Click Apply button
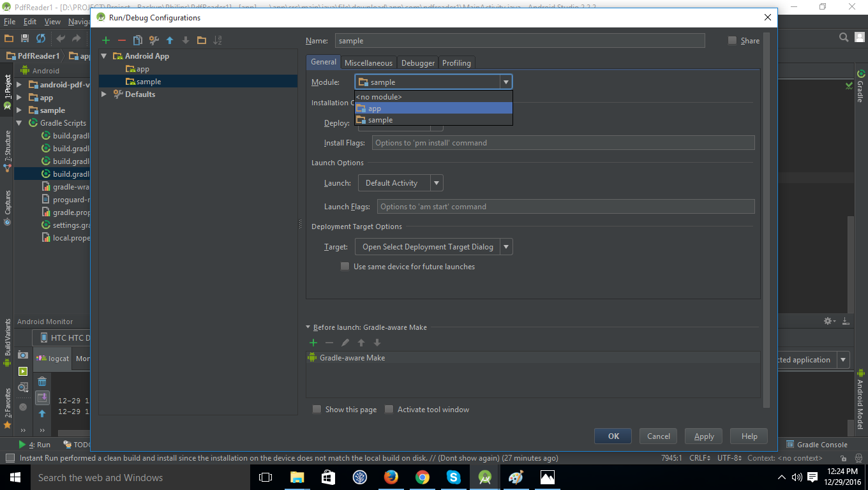The width and height of the screenshot is (868, 490). tap(704, 436)
